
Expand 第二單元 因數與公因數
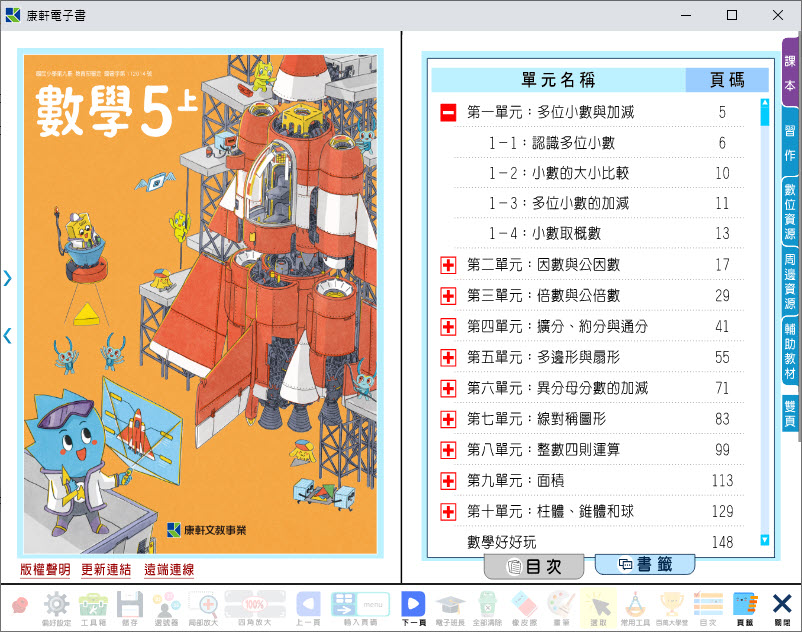[448, 265]
